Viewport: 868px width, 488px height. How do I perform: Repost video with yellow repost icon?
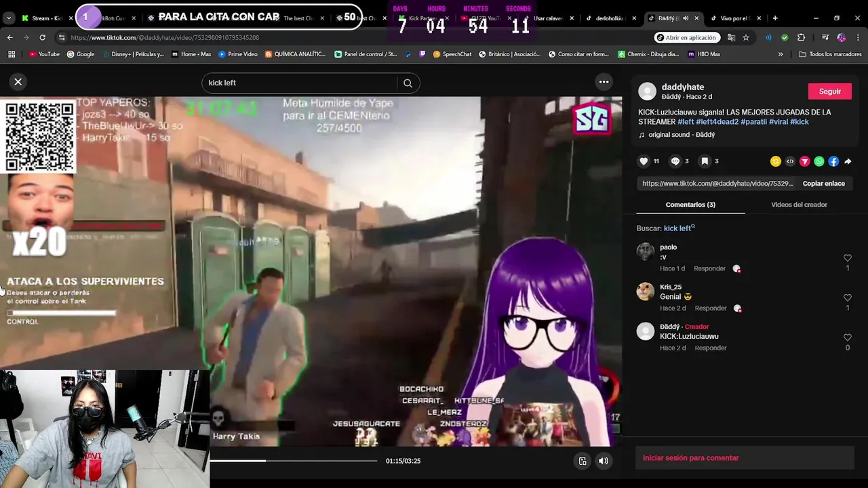[x=775, y=161]
